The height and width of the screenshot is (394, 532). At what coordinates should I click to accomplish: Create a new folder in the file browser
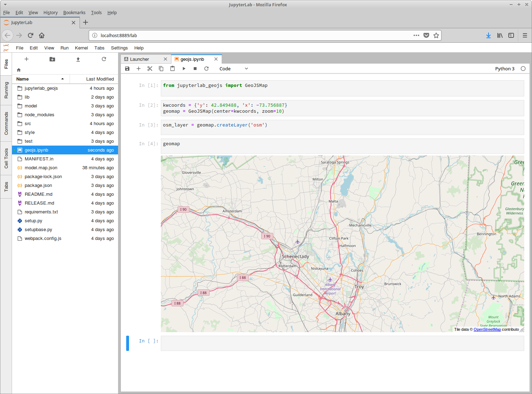pos(52,59)
